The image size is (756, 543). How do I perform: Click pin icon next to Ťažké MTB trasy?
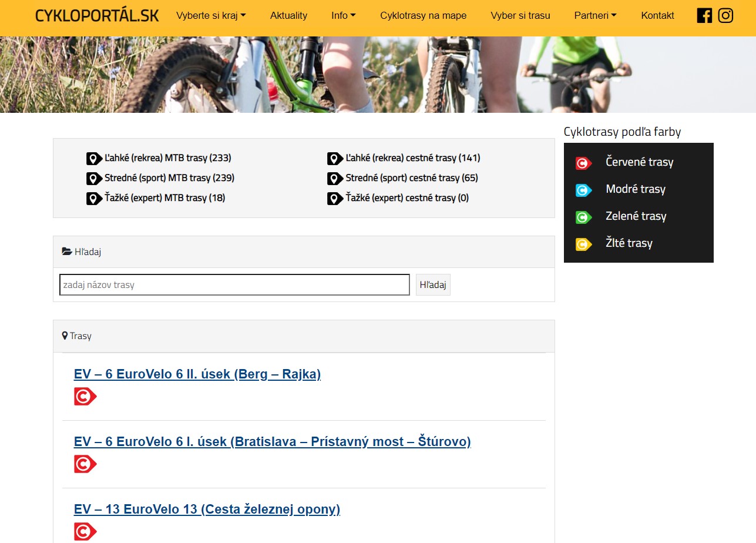tap(94, 199)
